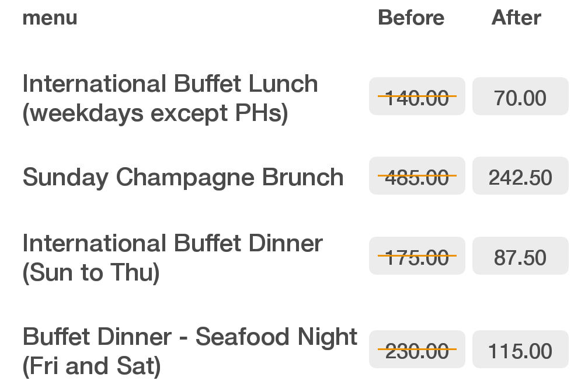Click the struck-through 230.00 price

417,350
